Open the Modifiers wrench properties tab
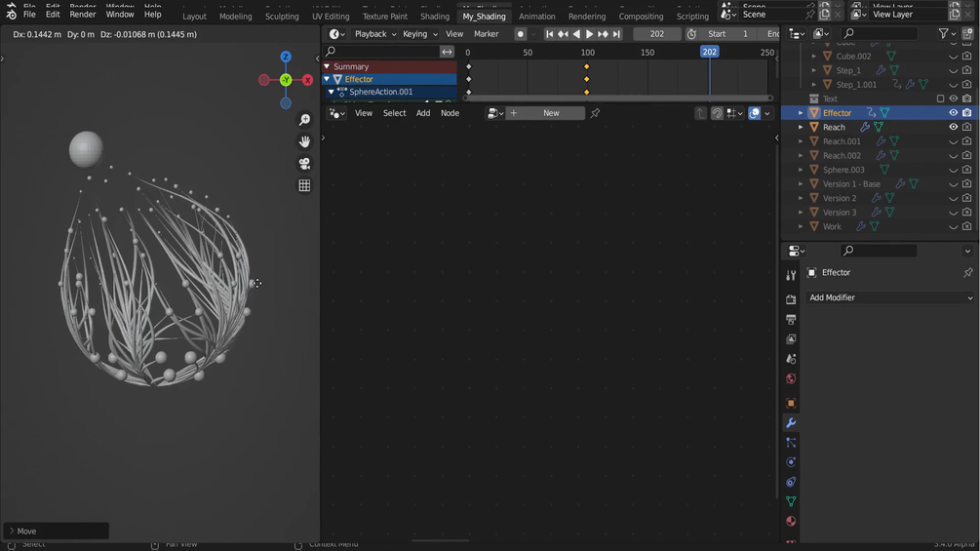 pyautogui.click(x=791, y=423)
